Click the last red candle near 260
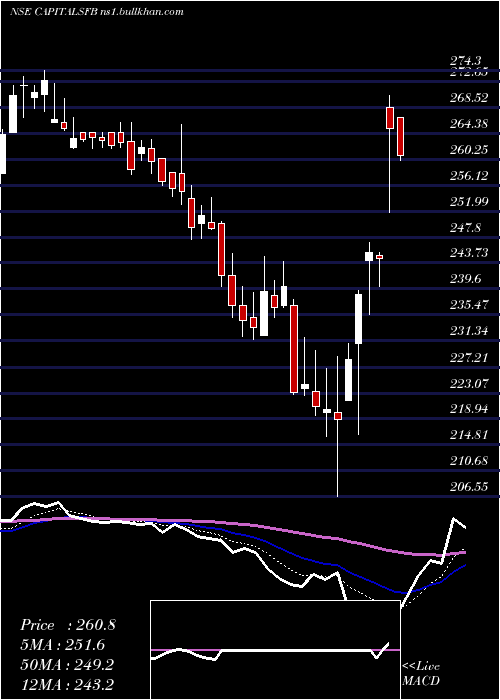Image resolution: width=500 pixels, height=700 pixels. (400, 137)
